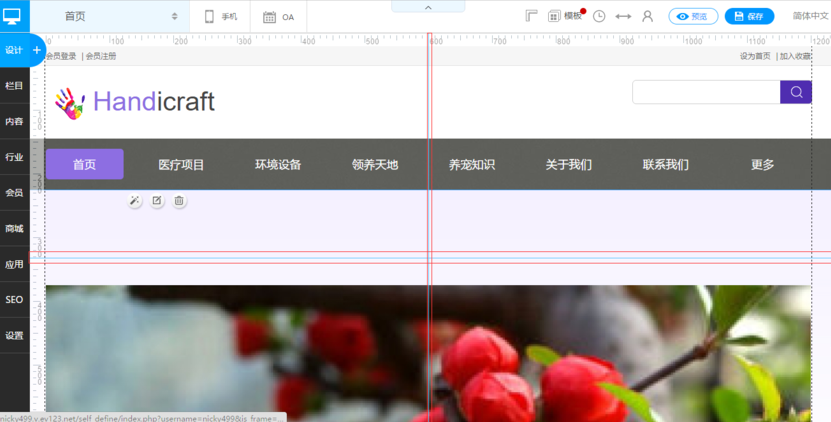Open the 会员 sidebar menu
The height and width of the screenshot is (422, 831).
pyautogui.click(x=14, y=192)
